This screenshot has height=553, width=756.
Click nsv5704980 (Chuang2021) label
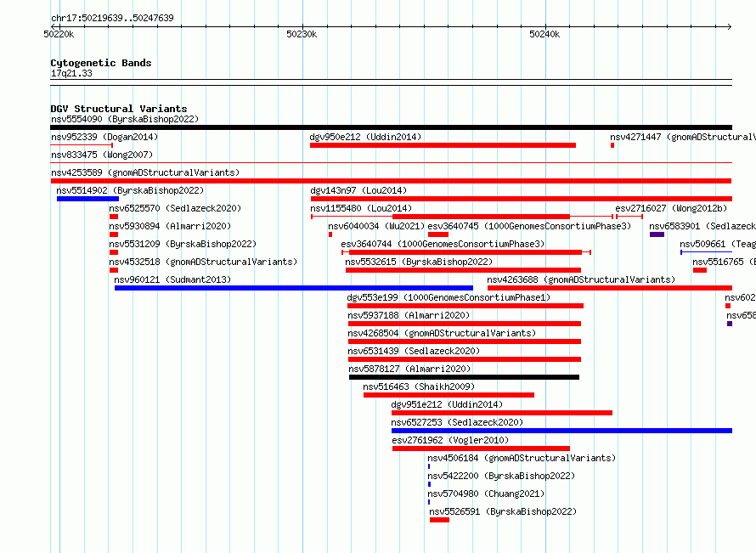(x=486, y=494)
